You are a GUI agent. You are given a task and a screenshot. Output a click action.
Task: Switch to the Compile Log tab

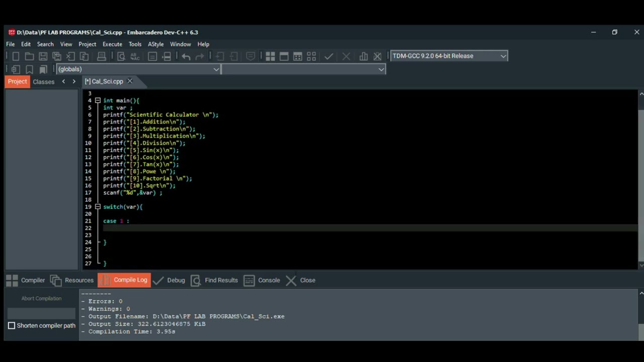point(124,280)
